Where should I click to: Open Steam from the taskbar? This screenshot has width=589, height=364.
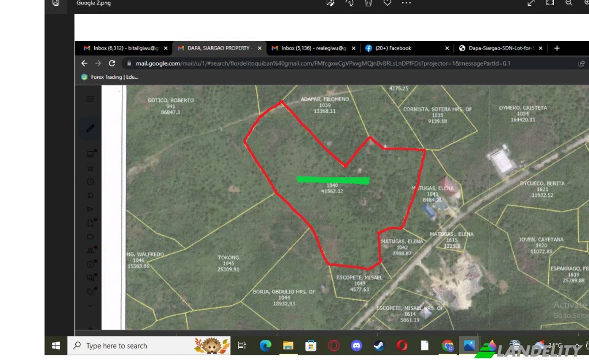click(379, 346)
